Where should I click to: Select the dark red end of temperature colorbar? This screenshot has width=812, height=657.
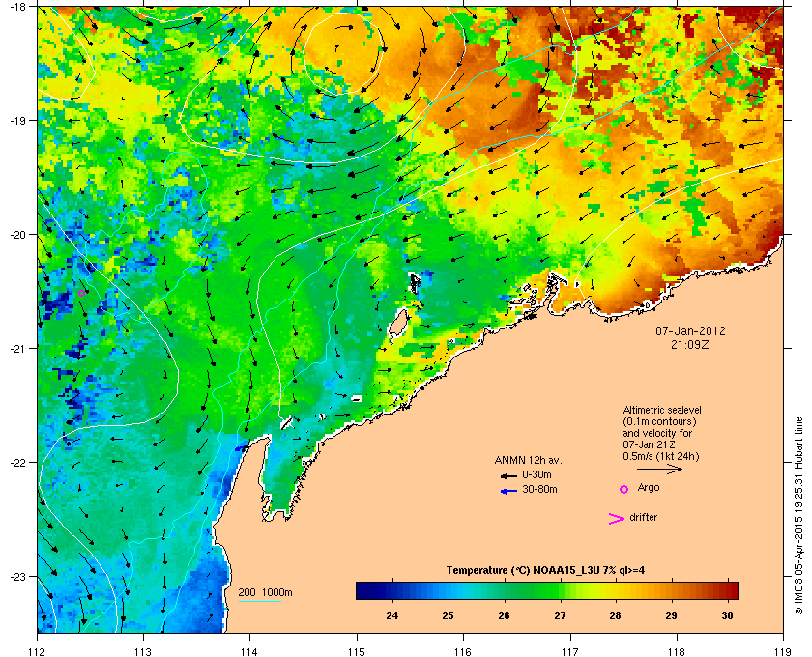tap(732, 590)
